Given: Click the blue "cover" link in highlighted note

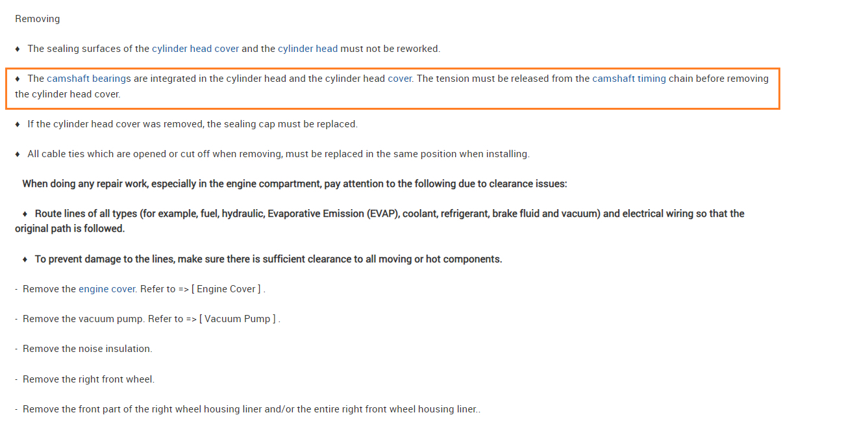Looking at the screenshot, I should pyautogui.click(x=399, y=79).
